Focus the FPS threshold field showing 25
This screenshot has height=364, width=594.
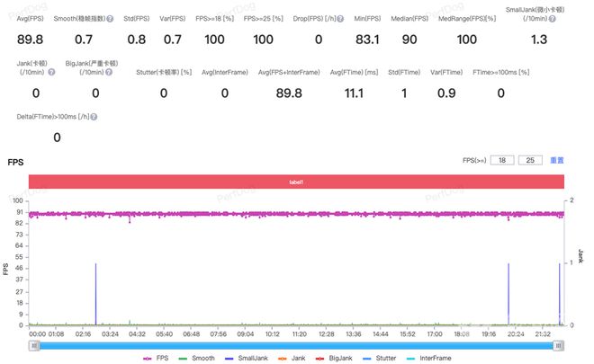[530, 160]
